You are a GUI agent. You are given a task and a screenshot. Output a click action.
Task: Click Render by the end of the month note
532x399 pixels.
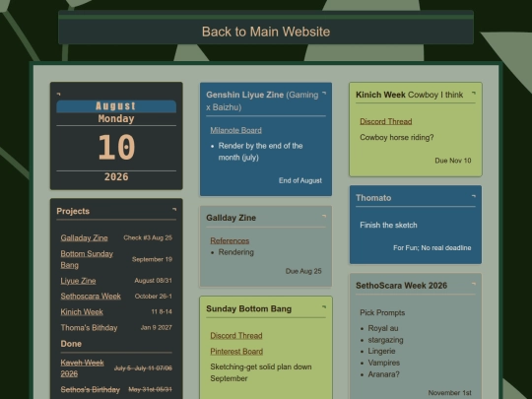(260, 152)
